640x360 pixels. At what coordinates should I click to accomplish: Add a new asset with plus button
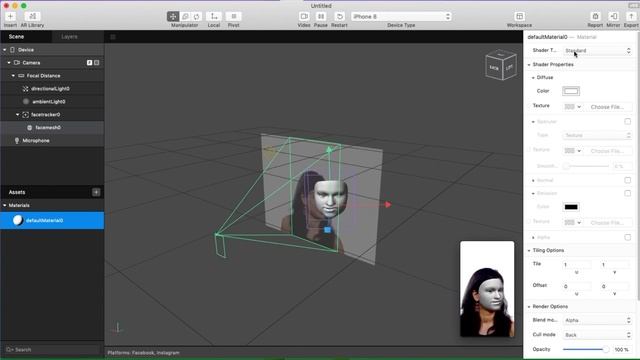(x=96, y=192)
